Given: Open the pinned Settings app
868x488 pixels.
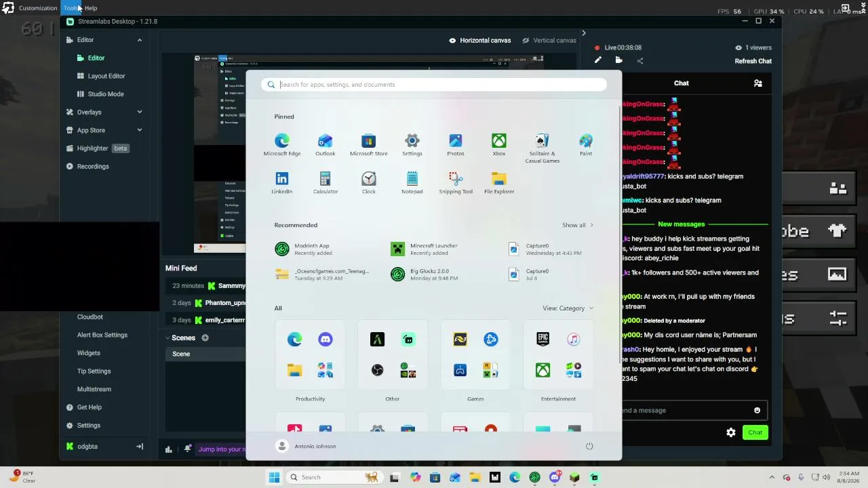Looking at the screenshot, I should coord(412,145).
